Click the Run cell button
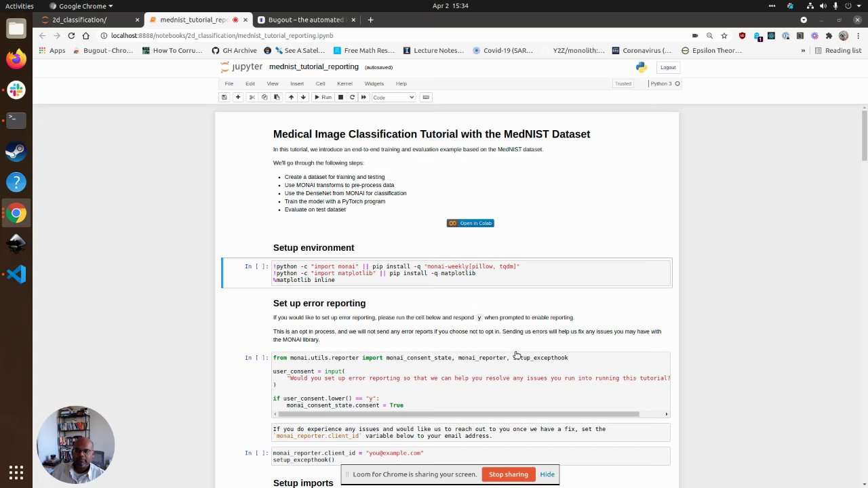Viewport: 868px width, 488px height. point(323,97)
